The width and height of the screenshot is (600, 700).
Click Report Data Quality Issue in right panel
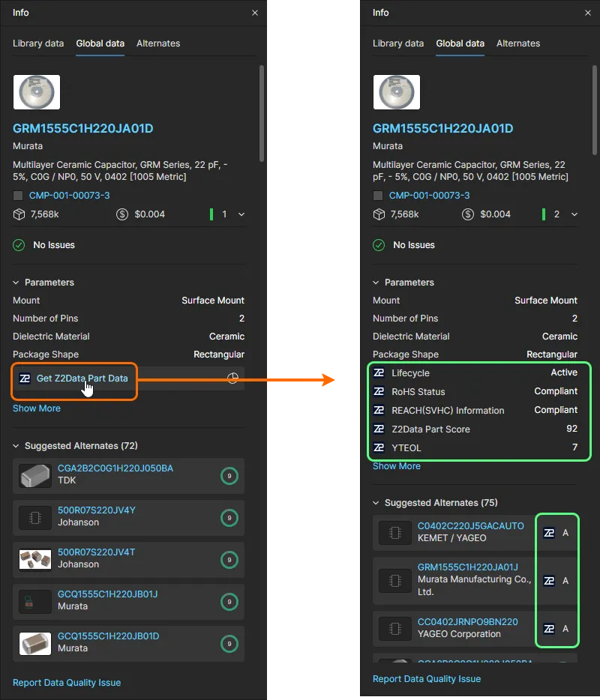(x=427, y=679)
